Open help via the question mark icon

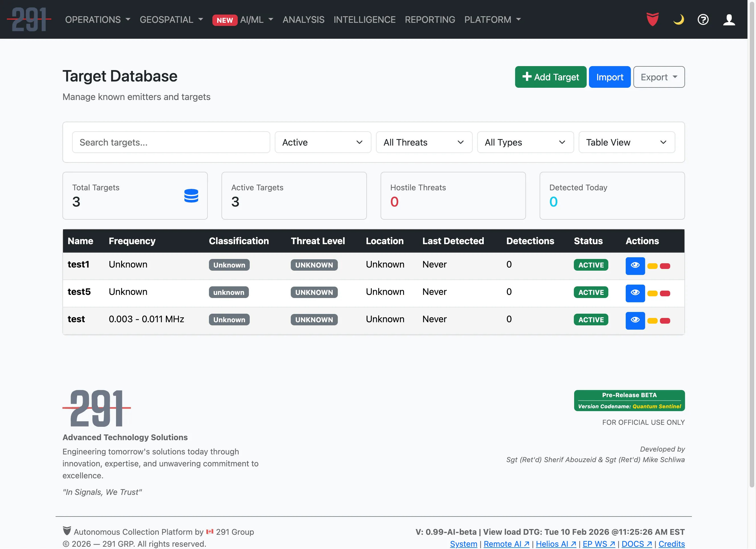(703, 19)
